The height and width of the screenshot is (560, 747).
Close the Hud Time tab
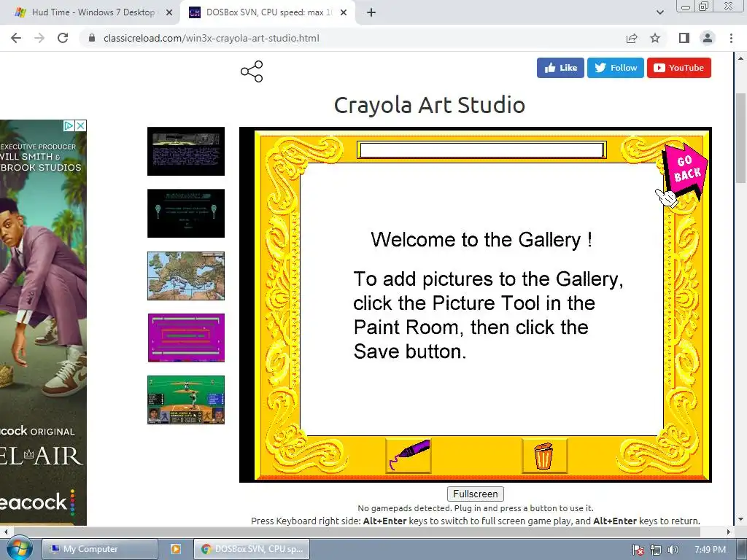click(x=169, y=12)
